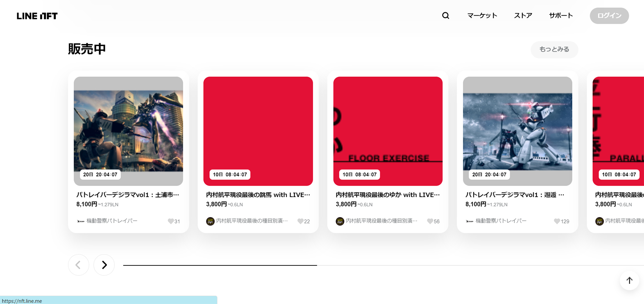Viewport: 644px width, 304px height.
Task: Like the ゆか card heart showing 56
Action: [430, 221]
